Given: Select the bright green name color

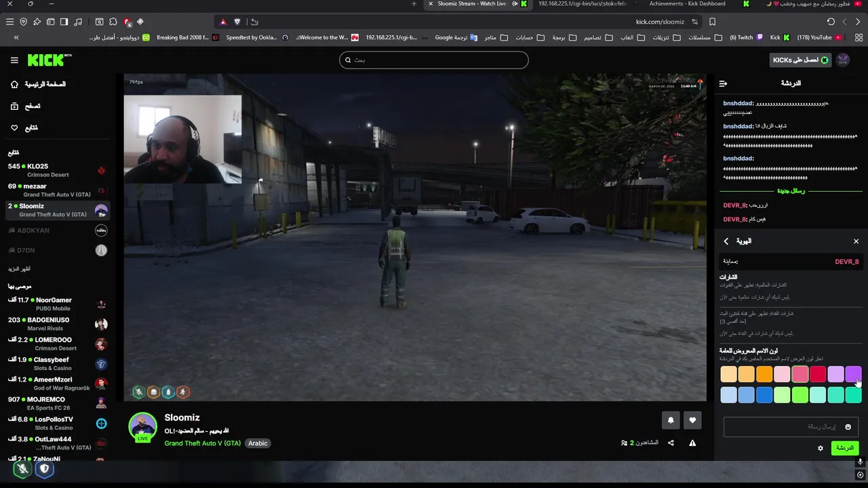Looking at the screenshot, I should (800, 395).
